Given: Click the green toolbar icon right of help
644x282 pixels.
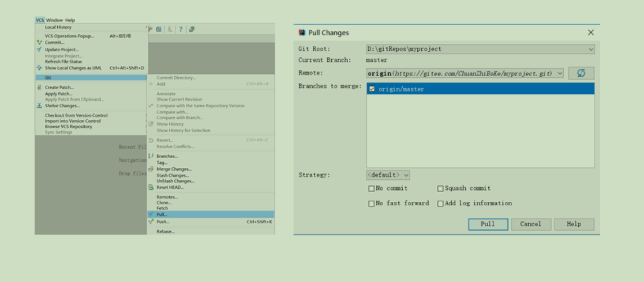Looking at the screenshot, I should pyautogui.click(x=192, y=29).
